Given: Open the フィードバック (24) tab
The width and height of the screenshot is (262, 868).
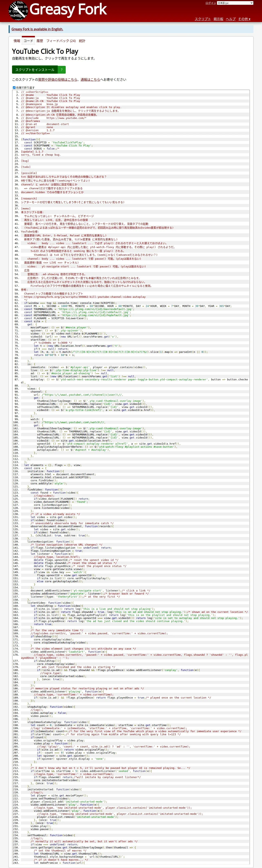Looking at the screenshot, I should click(61, 41).
